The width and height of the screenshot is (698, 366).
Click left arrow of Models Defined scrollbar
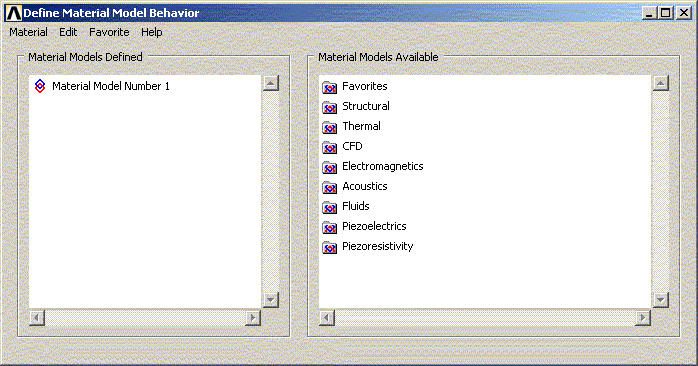point(37,318)
